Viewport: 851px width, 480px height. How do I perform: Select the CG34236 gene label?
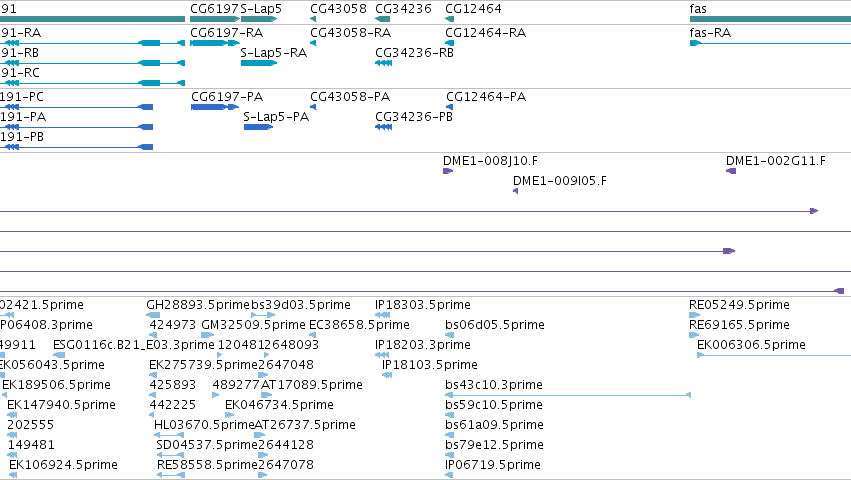pos(403,9)
